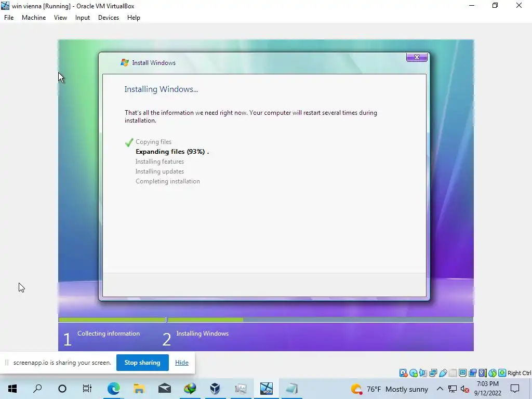Screen dimensions: 532x399
Task: Open taskbar Search
Action: (37, 389)
